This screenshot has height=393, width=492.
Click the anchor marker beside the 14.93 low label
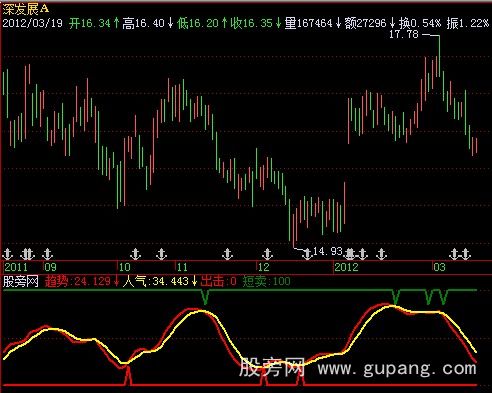[x=307, y=254]
